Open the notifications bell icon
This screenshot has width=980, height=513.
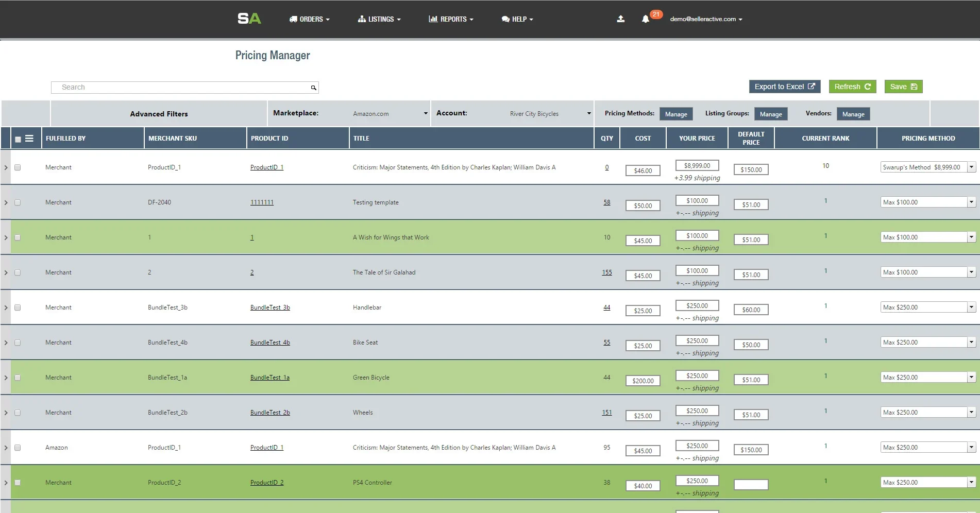[645, 19]
